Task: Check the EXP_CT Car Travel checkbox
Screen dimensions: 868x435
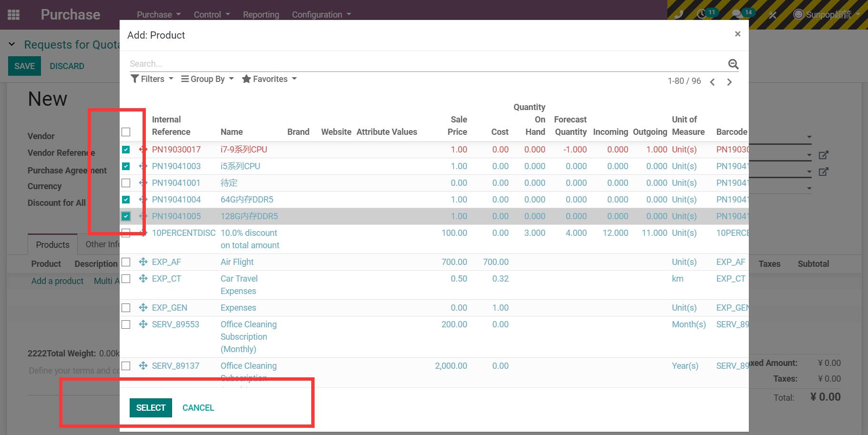Action: point(126,279)
